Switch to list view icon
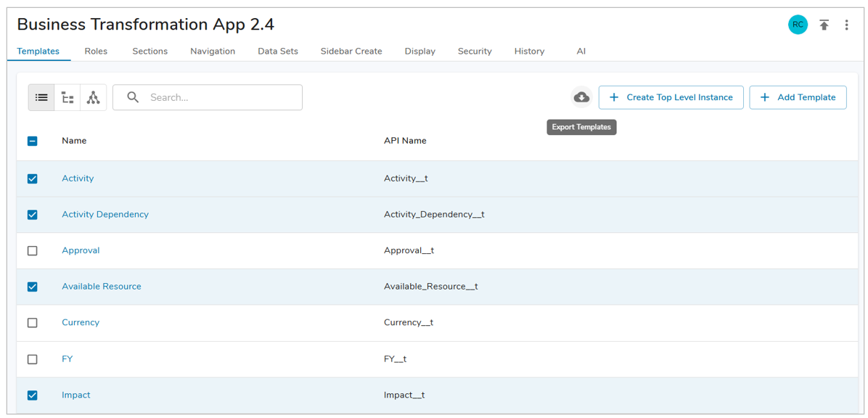This screenshot has height=418, width=868. (41, 97)
